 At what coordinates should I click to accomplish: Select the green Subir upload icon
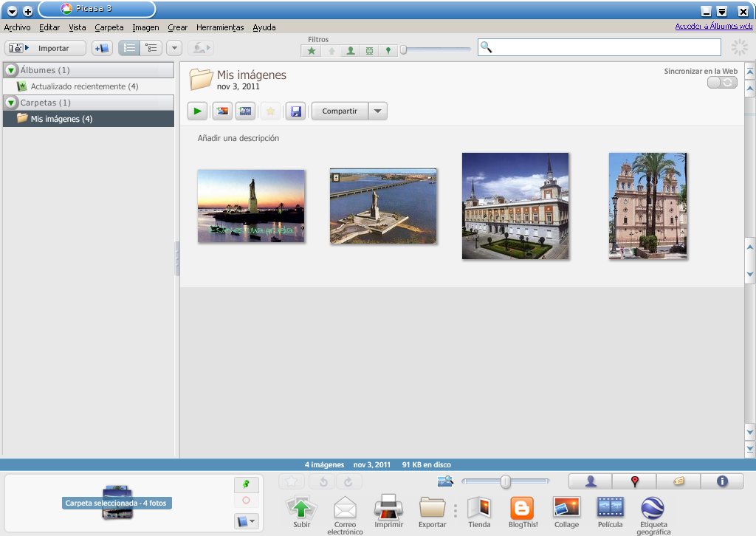301,509
